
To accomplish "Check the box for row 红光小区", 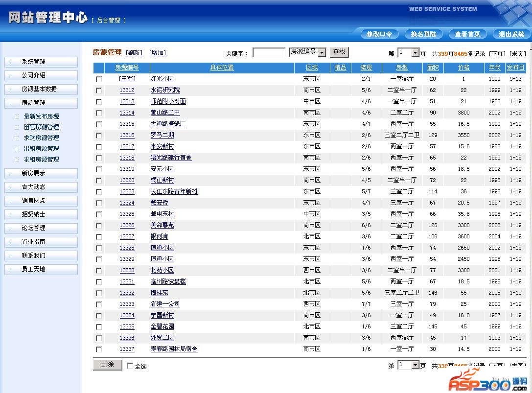I will pyautogui.click(x=99, y=79).
